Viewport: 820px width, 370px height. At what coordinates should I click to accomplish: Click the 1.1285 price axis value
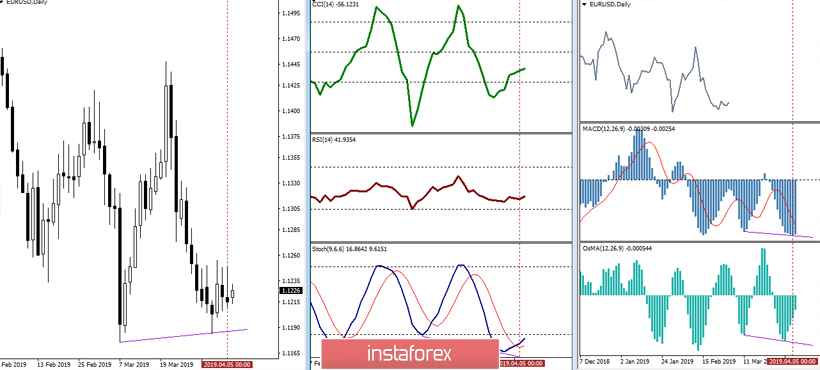(290, 229)
